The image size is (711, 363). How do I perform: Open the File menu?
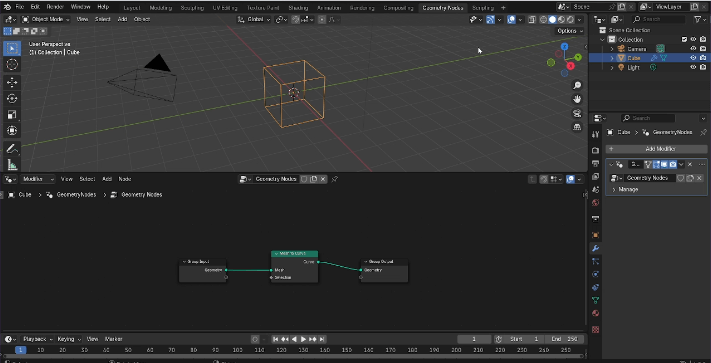click(x=19, y=7)
